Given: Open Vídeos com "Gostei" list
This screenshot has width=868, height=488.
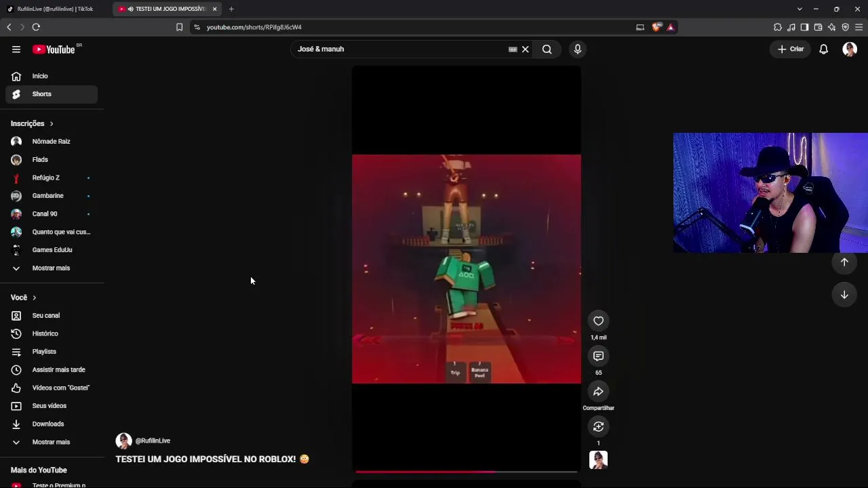Looking at the screenshot, I should tap(52, 388).
